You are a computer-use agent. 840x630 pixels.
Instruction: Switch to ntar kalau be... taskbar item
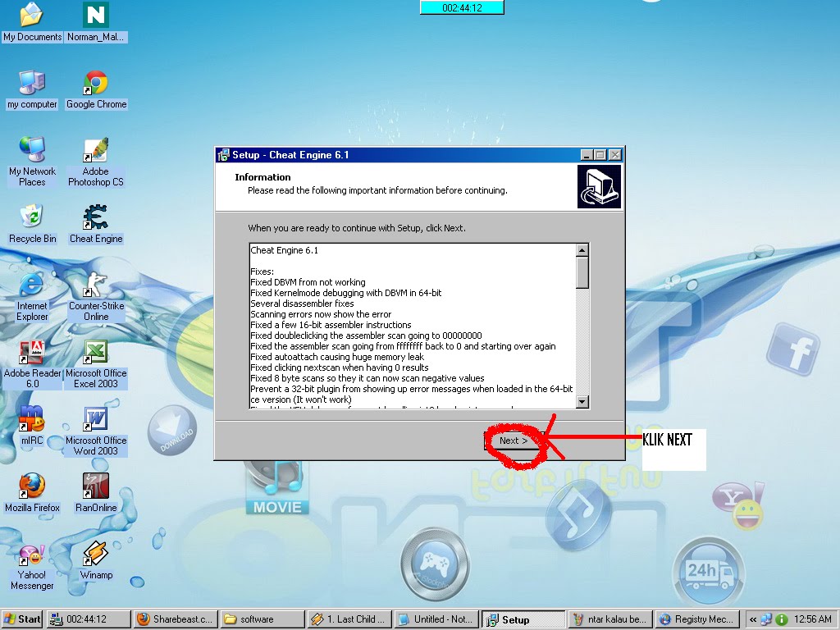610,619
